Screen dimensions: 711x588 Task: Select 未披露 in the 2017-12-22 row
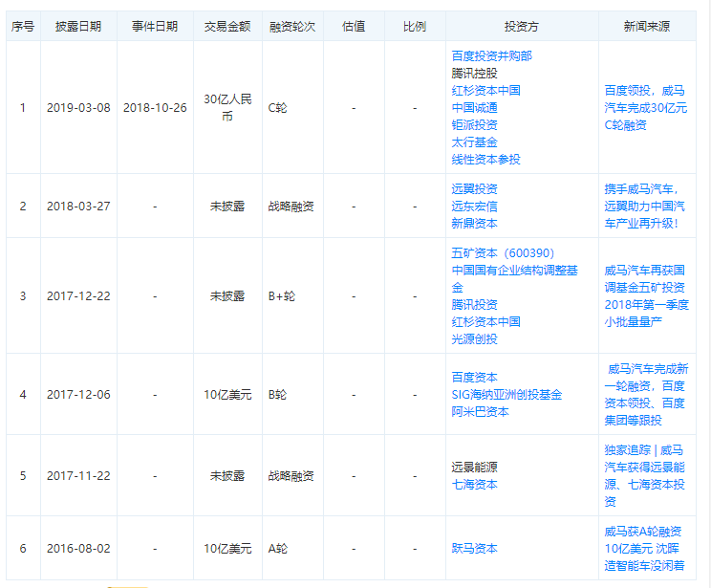(227, 295)
